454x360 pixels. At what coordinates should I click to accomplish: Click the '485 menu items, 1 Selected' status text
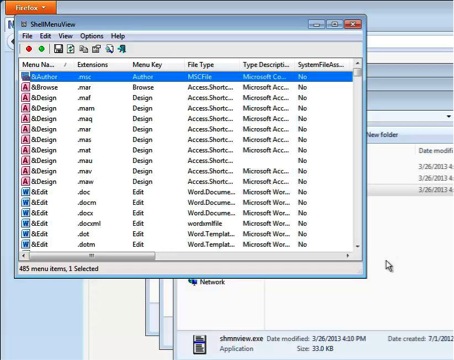pos(59,268)
